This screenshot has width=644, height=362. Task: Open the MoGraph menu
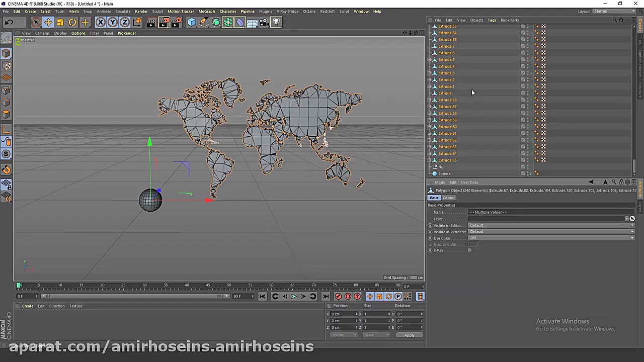pyautogui.click(x=207, y=11)
